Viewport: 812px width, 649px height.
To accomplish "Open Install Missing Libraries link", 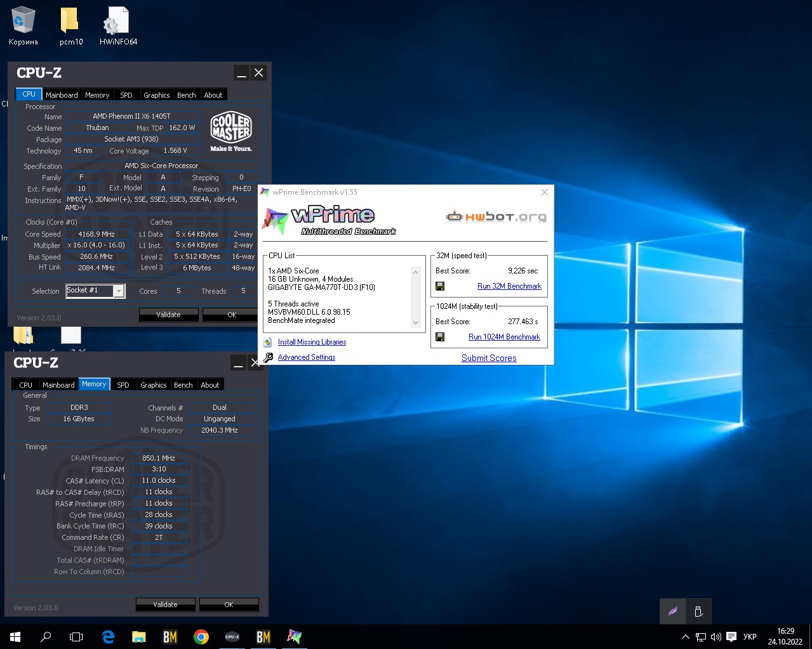I will pos(312,342).
